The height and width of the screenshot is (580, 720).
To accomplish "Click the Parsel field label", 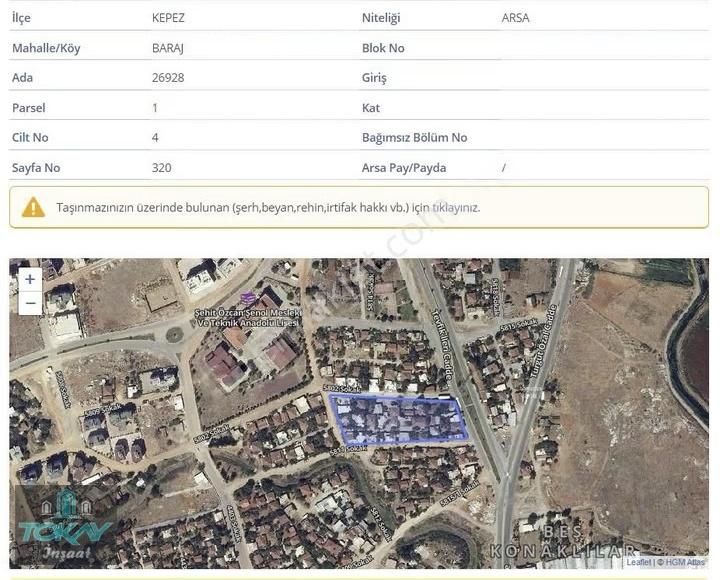I will [x=28, y=108].
